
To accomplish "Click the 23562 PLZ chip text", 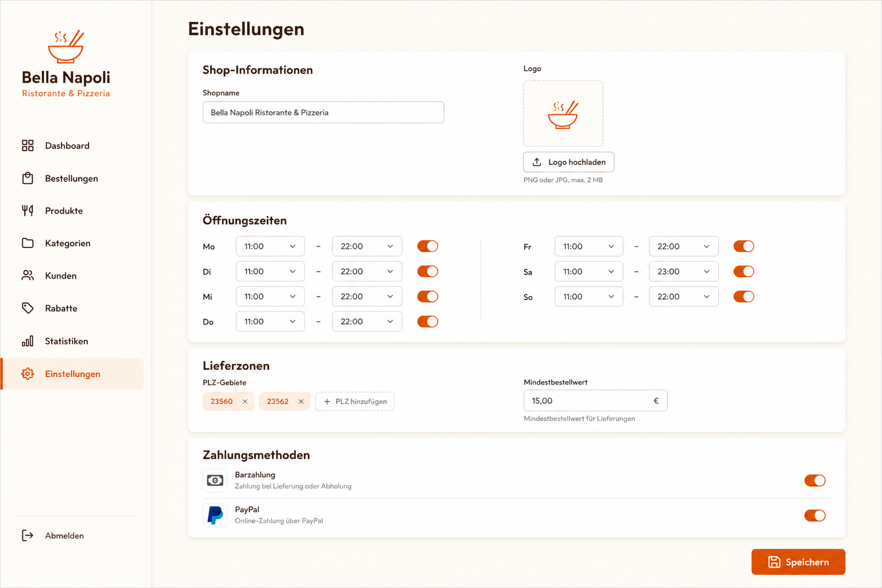I will (x=278, y=401).
